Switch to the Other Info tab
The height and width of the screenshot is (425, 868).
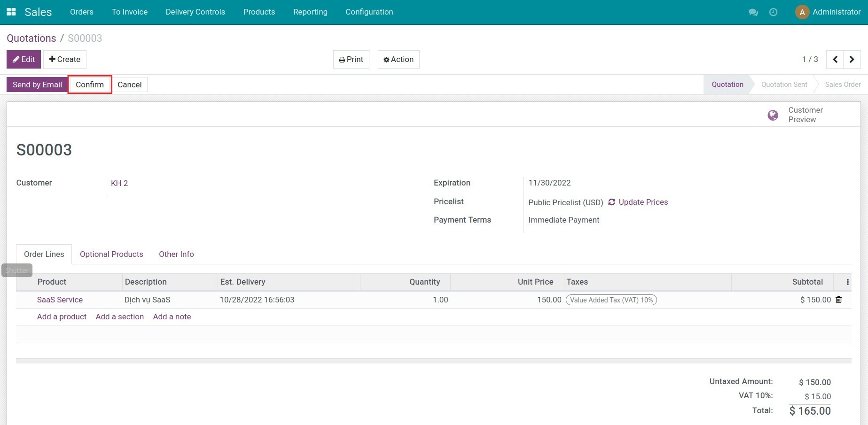pyautogui.click(x=176, y=254)
